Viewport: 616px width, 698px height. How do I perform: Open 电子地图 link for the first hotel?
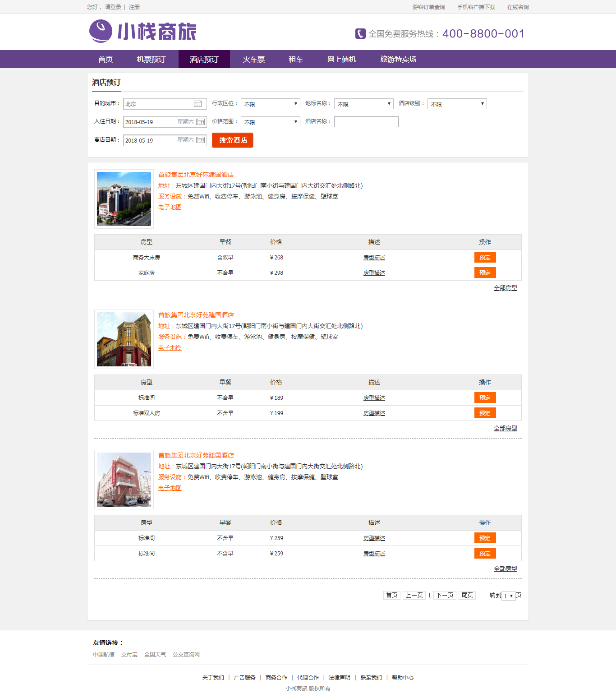[170, 208]
